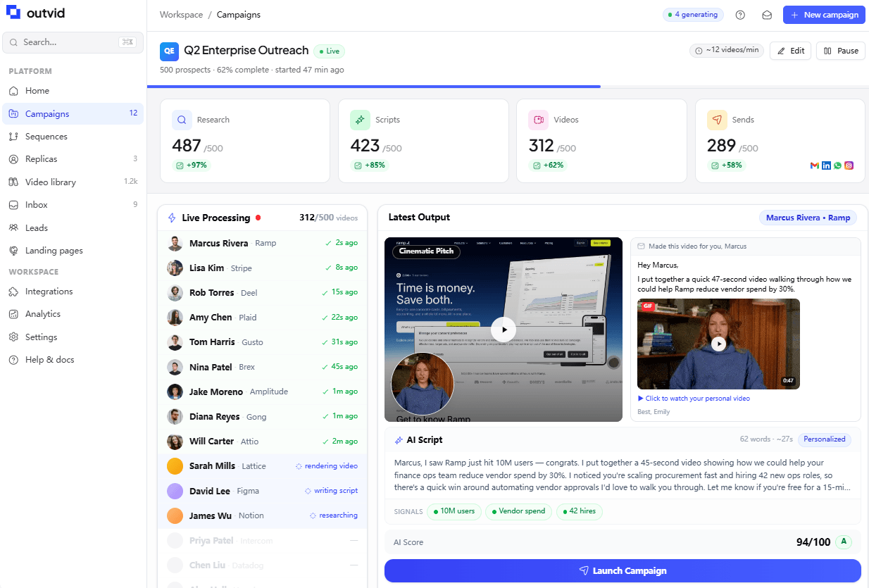Click the Live Processing lightning icon
Viewport: 869px width, 588px height.
pos(172,218)
